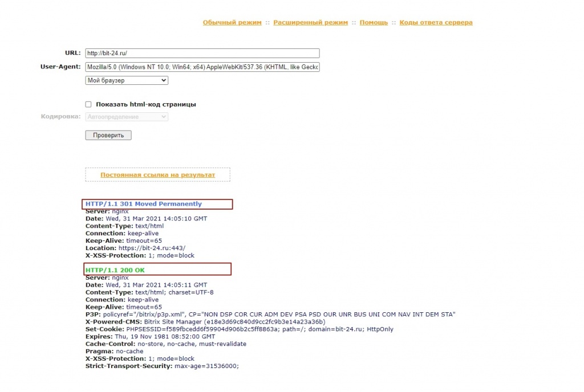Click the Expires 19 Nov 1981 line
This screenshot has width=584, height=392.
pos(150,337)
